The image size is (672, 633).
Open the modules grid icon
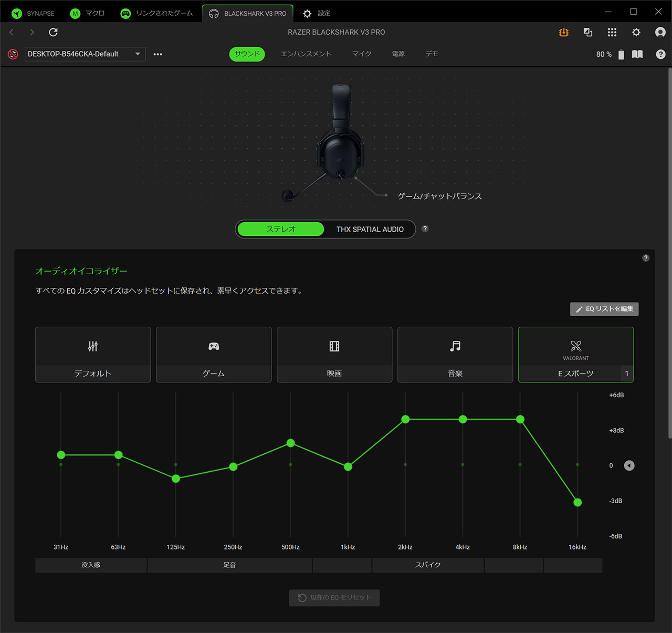click(x=612, y=33)
